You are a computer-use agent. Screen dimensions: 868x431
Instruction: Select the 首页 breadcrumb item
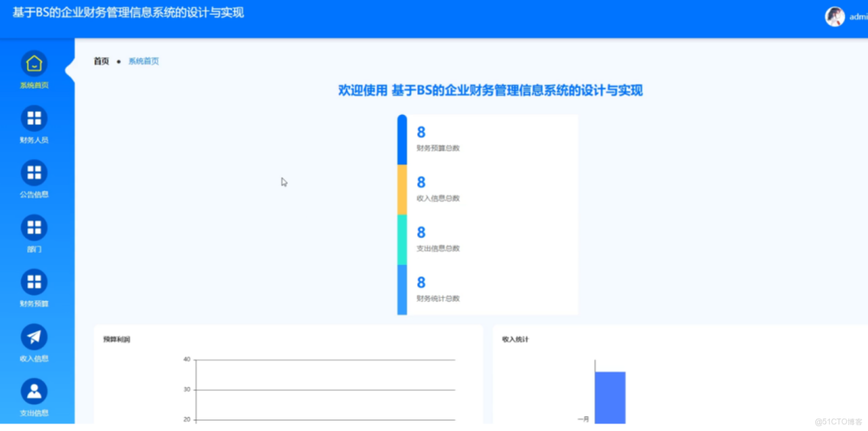[100, 61]
